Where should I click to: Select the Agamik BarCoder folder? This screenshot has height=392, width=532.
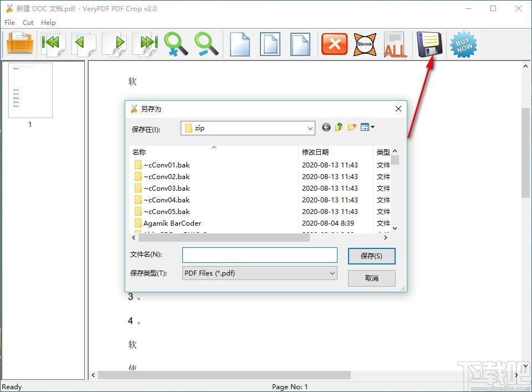(x=167, y=223)
